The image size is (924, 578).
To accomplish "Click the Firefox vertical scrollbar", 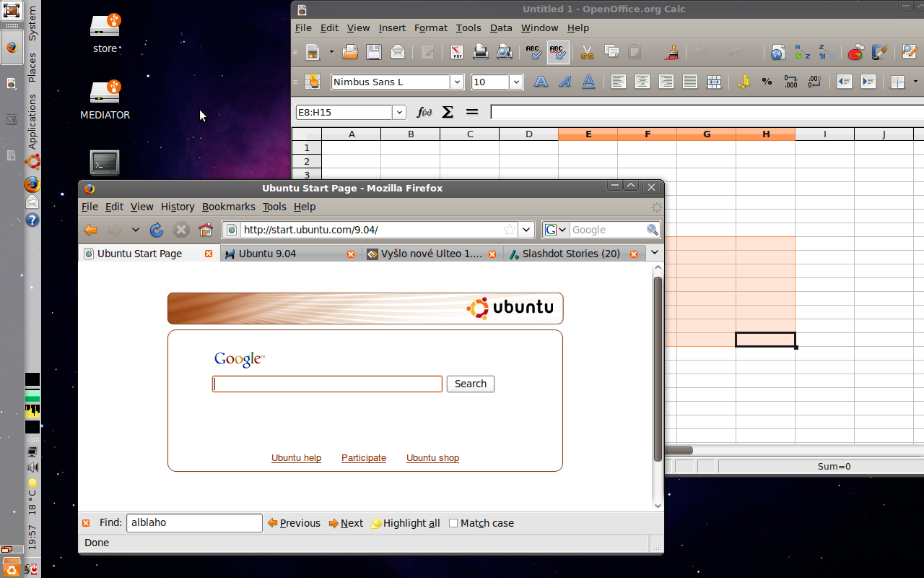I will point(658,368).
